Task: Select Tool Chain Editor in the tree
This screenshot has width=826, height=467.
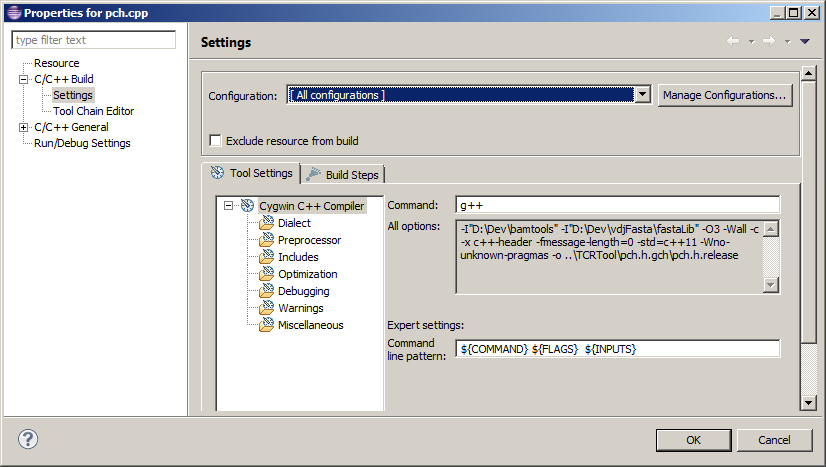Action: coord(93,111)
